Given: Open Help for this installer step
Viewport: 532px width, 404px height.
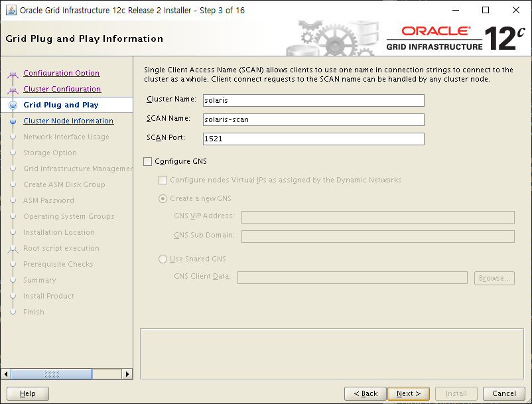Looking at the screenshot, I should (x=28, y=393).
